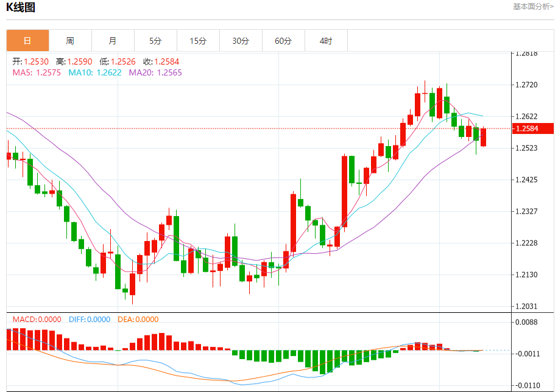Click the 低:1.2526 low value
Screen dimensions: 558x392
pos(118,61)
